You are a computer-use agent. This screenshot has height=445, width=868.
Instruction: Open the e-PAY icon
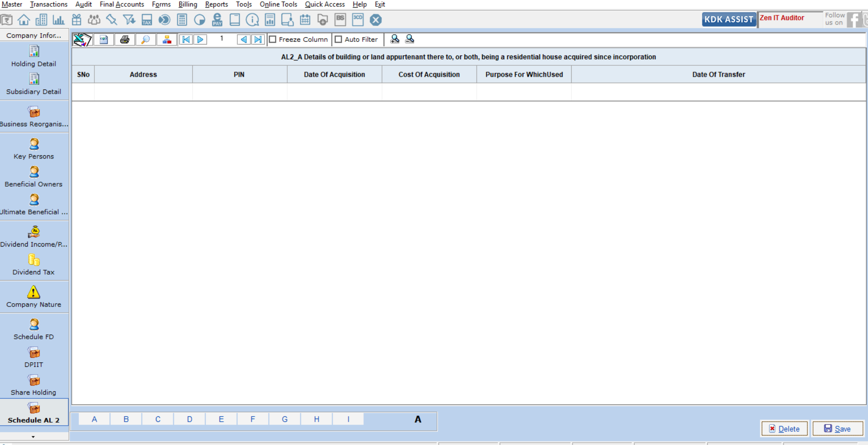(x=217, y=20)
